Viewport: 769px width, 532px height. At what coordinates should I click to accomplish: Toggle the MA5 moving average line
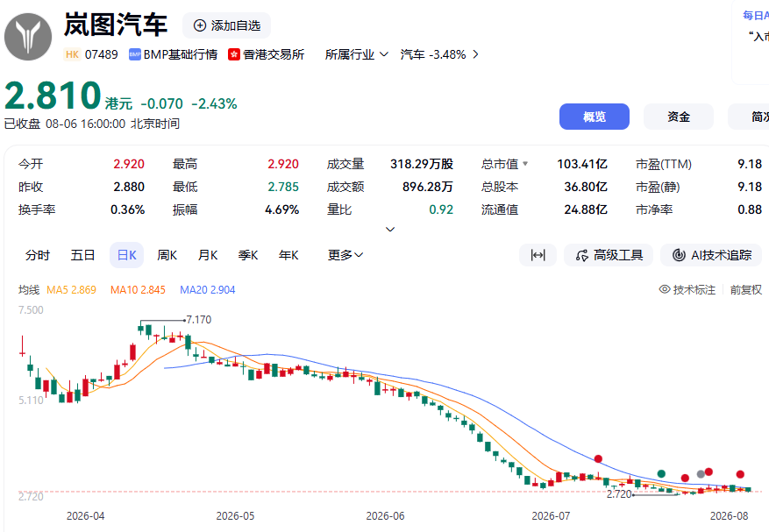coord(71,290)
